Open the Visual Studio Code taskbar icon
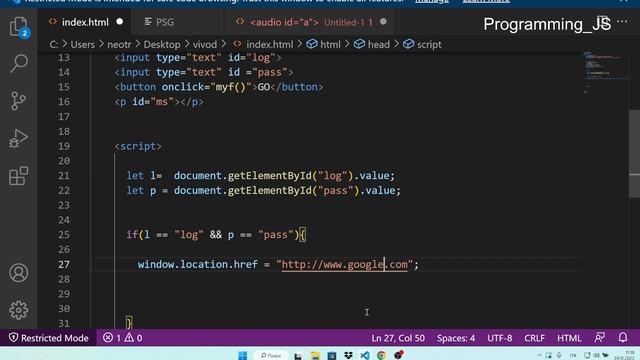 click(364, 356)
